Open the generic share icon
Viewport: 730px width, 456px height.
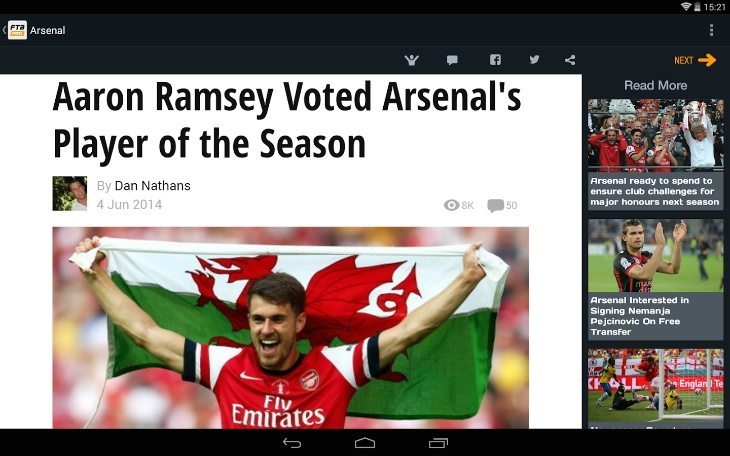(570, 60)
